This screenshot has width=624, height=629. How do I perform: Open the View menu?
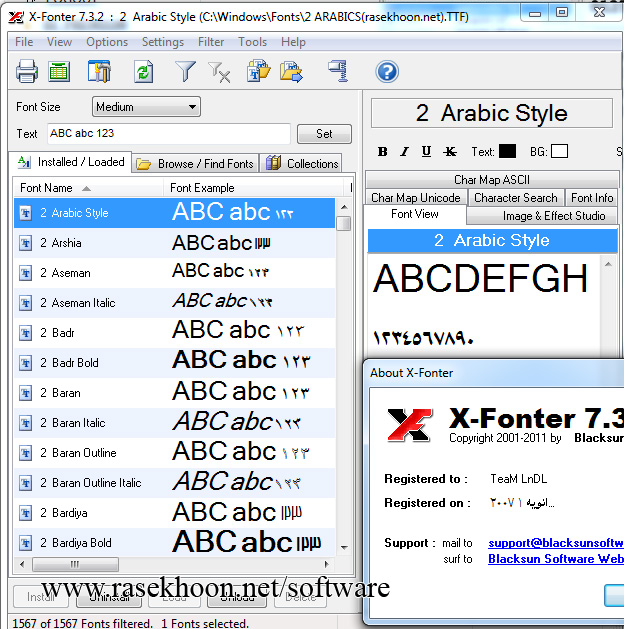pyautogui.click(x=59, y=42)
